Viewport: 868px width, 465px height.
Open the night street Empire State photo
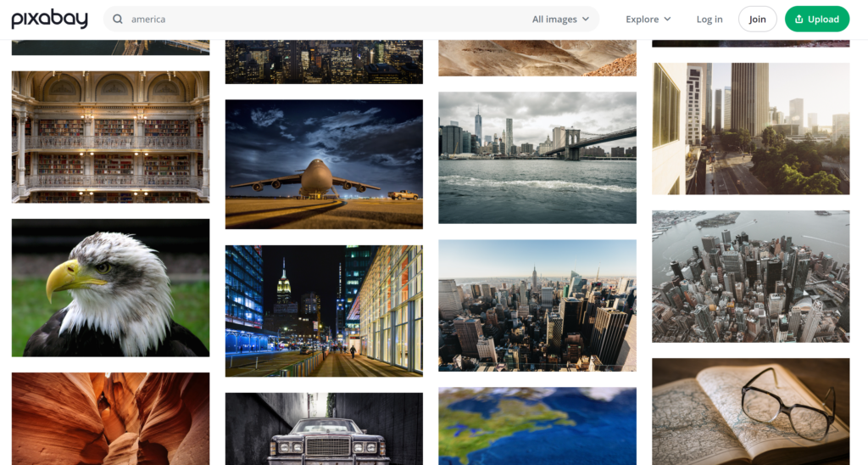(324, 311)
